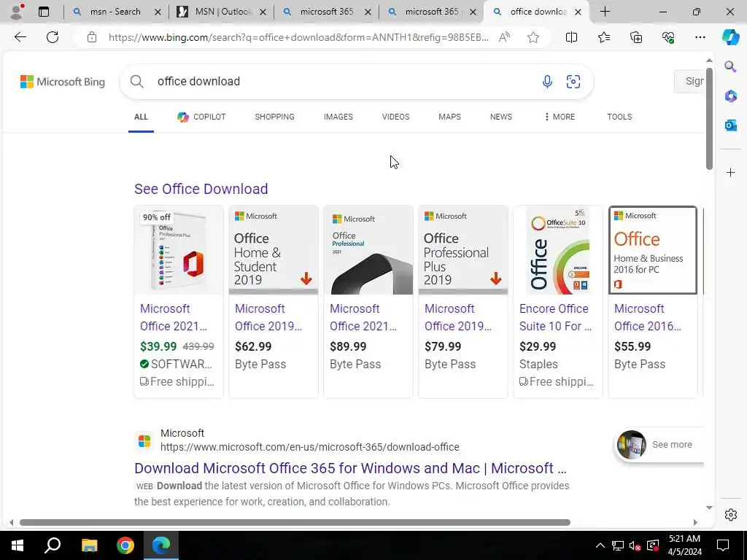Open Office 2021 $89.99 listing
The height and width of the screenshot is (560, 747).
point(368,301)
